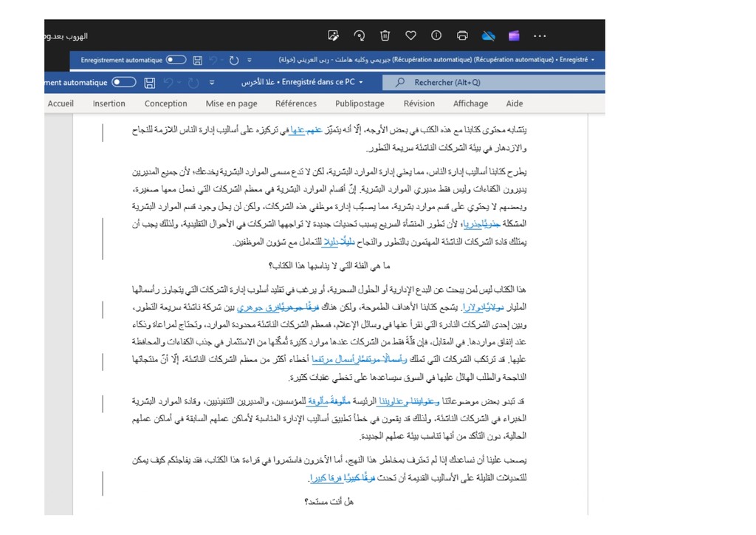Image resolution: width=756 pixels, height=535 pixels.
Task: Expand Quick Access customization in upper Word bar
Action: 250,61
